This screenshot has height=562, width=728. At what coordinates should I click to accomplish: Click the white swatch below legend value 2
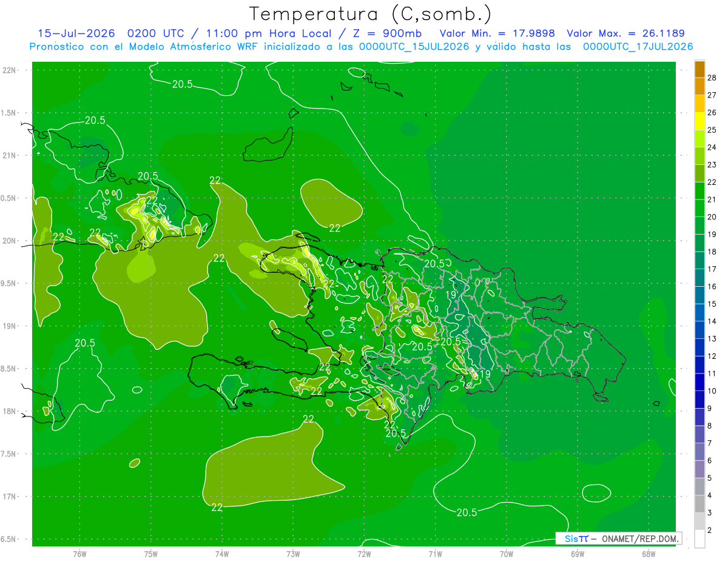point(699,539)
